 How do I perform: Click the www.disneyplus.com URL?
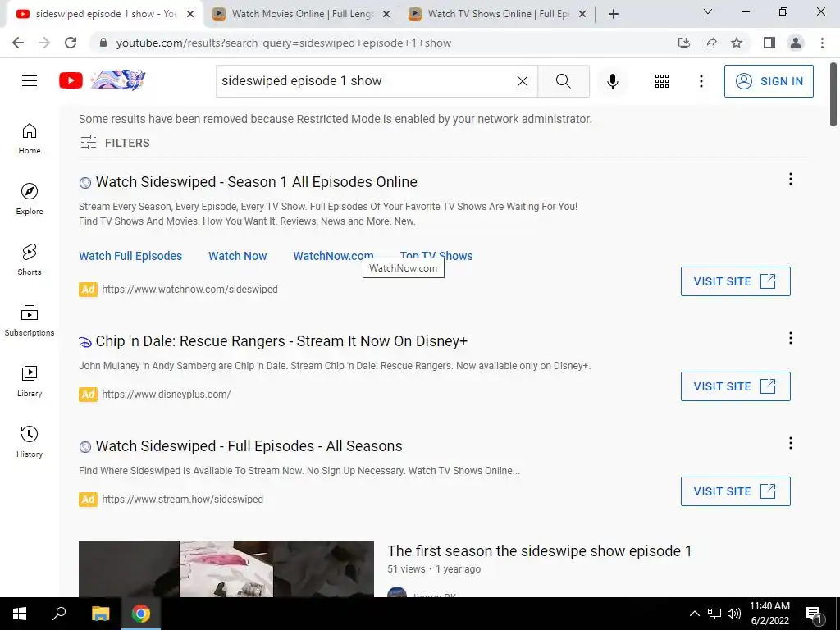coord(166,395)
